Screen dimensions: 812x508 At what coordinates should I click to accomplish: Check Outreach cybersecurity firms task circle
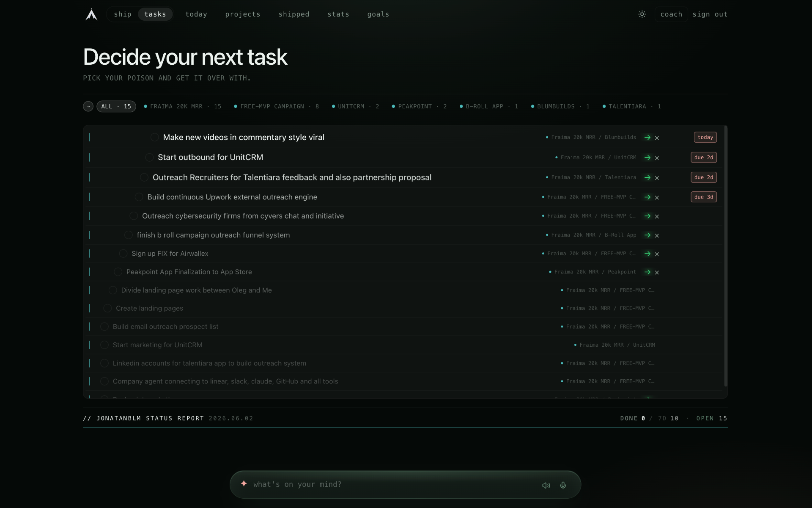pos(134,216)
